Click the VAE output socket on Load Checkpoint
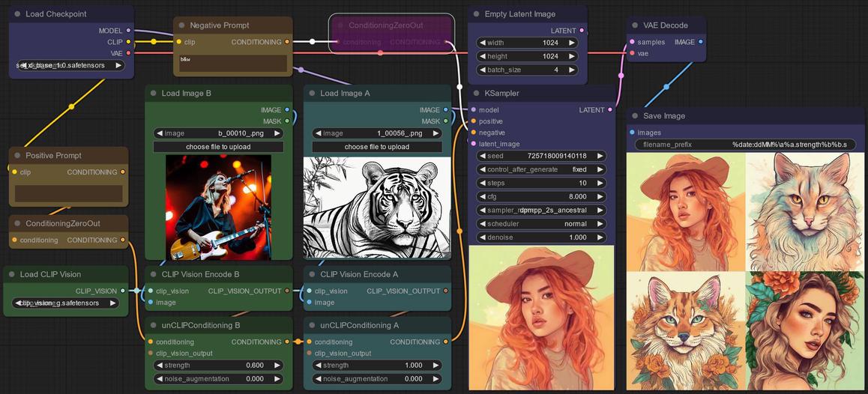868x394 pixels. point(128,53)
